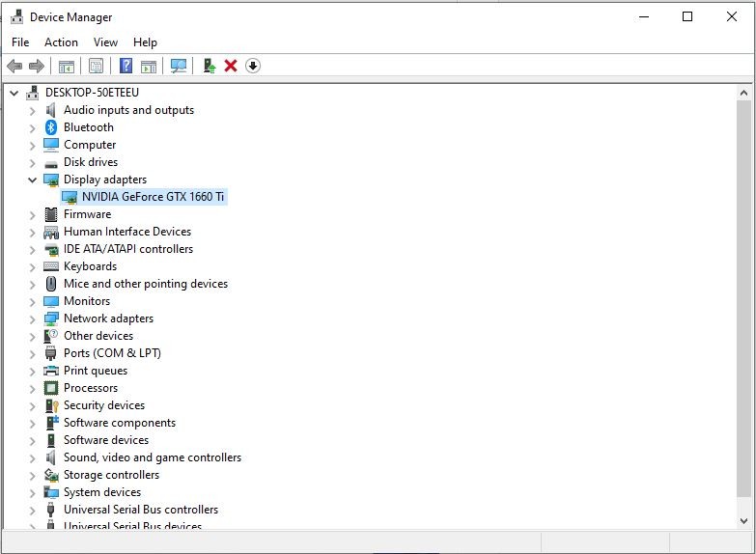Click the DESKTOP-50ETEEU computer icon
Image resolution: width=756 pixels, height=554 pixels.
pos(32,92)
